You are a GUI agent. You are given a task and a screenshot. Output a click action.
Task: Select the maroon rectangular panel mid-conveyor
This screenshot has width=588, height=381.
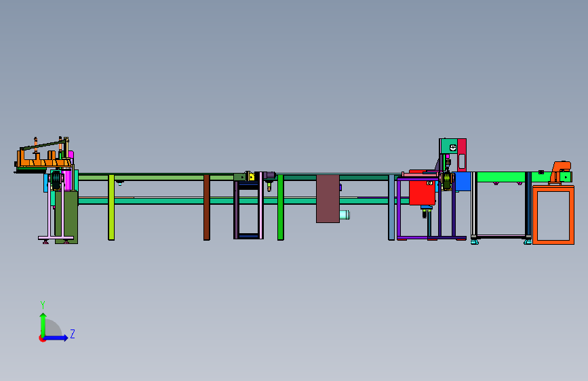(x=328, y=199)
